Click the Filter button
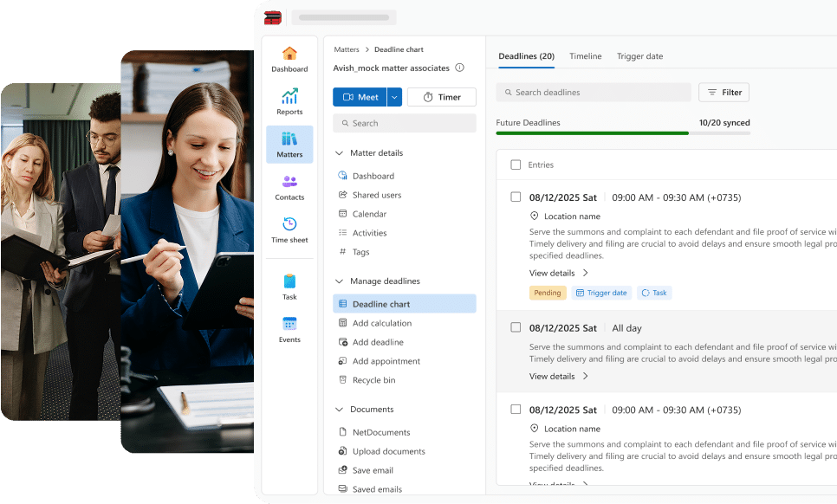 tap(723, 93)
